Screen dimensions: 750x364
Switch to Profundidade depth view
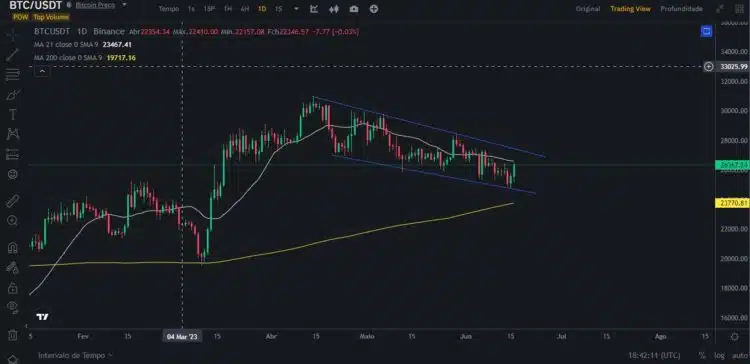point(681,9)
